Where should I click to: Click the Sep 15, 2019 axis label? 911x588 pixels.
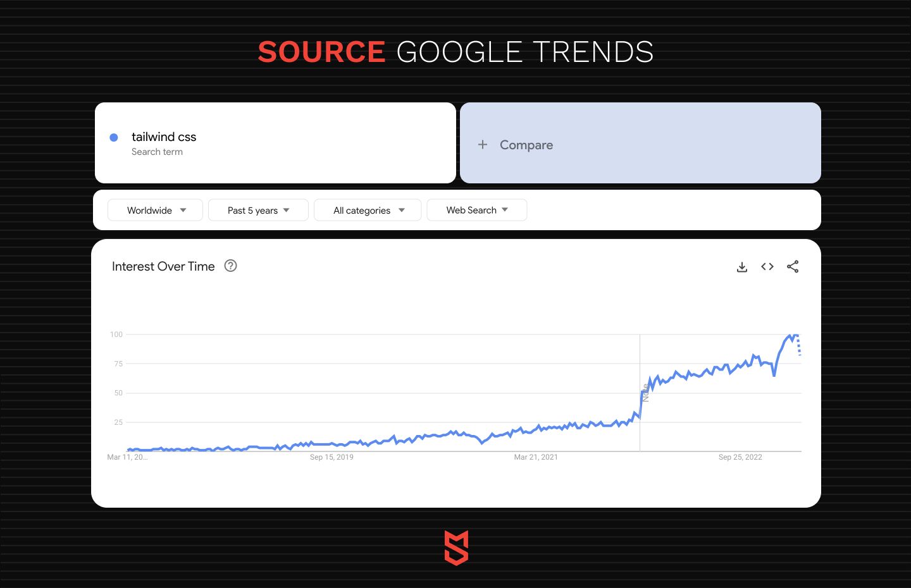click(x=332, y=457)
